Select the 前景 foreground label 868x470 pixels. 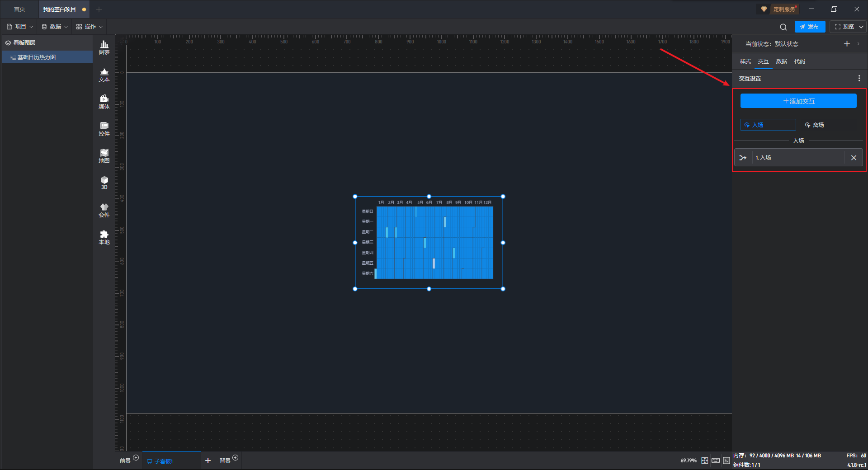[x=125, y=461]
